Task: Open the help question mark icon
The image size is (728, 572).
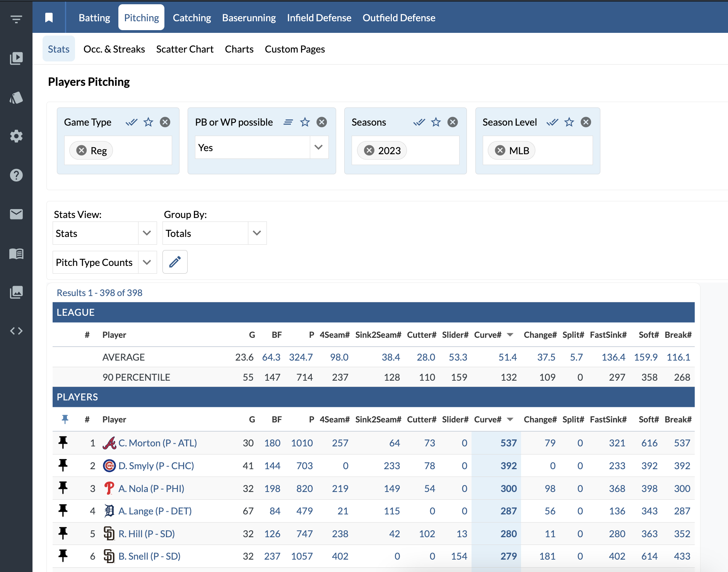Action: tap(16, 175)
